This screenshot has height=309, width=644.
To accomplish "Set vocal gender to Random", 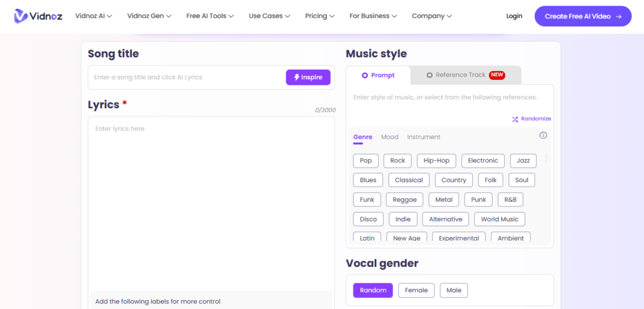I will coord(373,290).
